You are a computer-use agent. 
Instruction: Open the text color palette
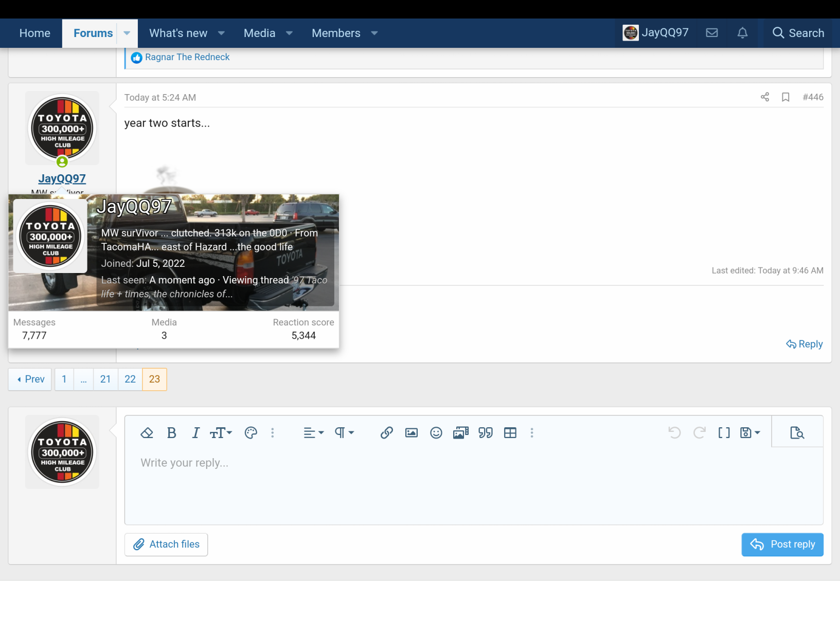tap(251, 433)
